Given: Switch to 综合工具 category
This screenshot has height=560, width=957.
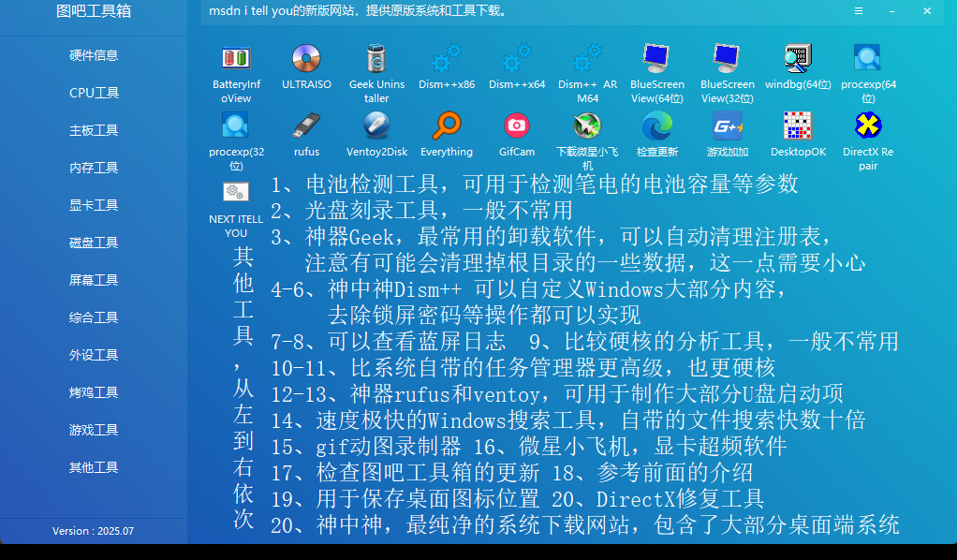Looking at the screenshot, I should pyautogui.click(x=94, y=317).
